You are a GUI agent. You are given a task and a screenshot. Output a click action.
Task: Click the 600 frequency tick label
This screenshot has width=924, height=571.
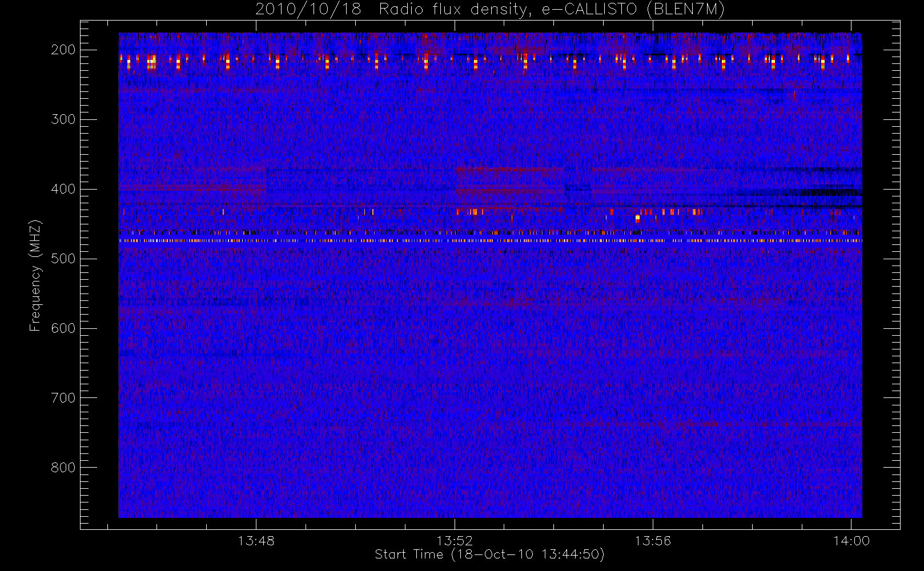click(63, 328)
